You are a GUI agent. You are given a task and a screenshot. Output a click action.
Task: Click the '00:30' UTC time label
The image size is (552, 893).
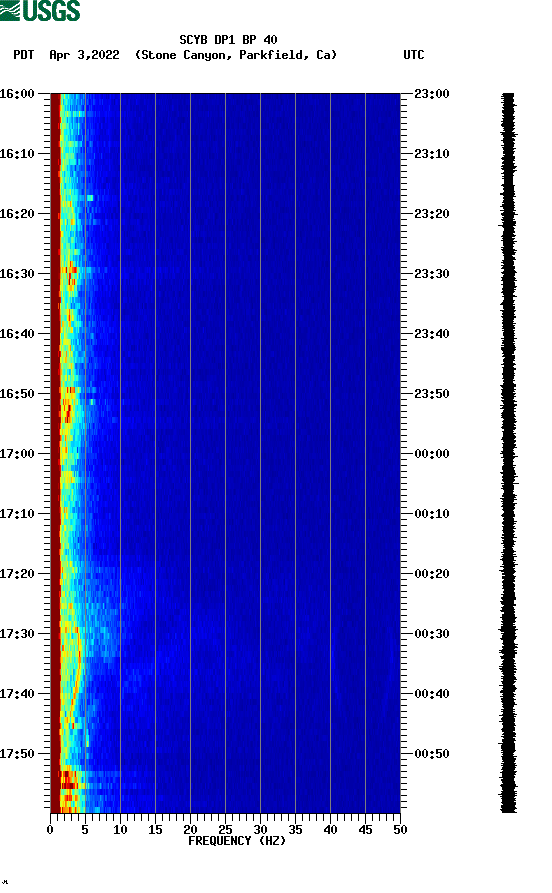click(x=432, y=634)
